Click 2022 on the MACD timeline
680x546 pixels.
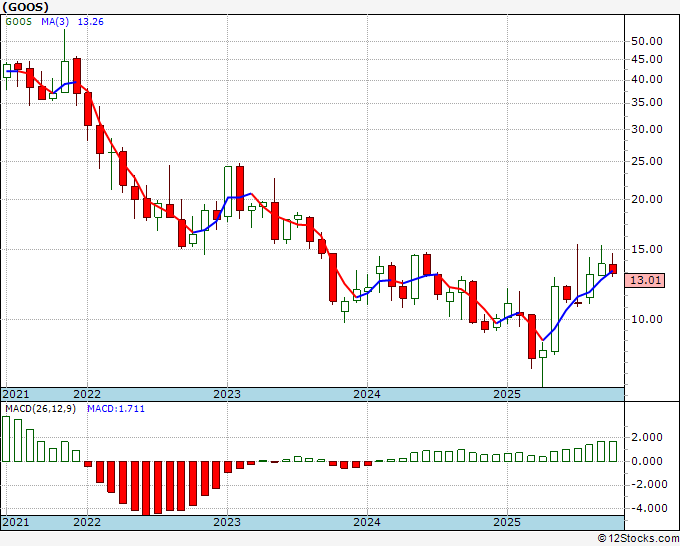[87, 522]
